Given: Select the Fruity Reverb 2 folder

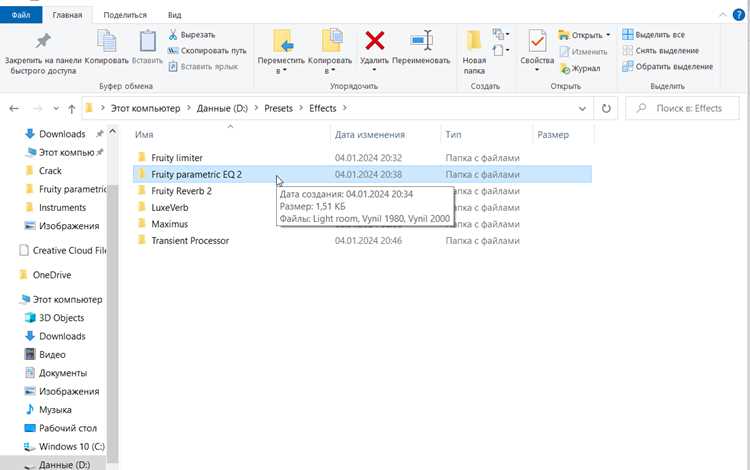Looking at the screenshot, I should tap(181, 191).
